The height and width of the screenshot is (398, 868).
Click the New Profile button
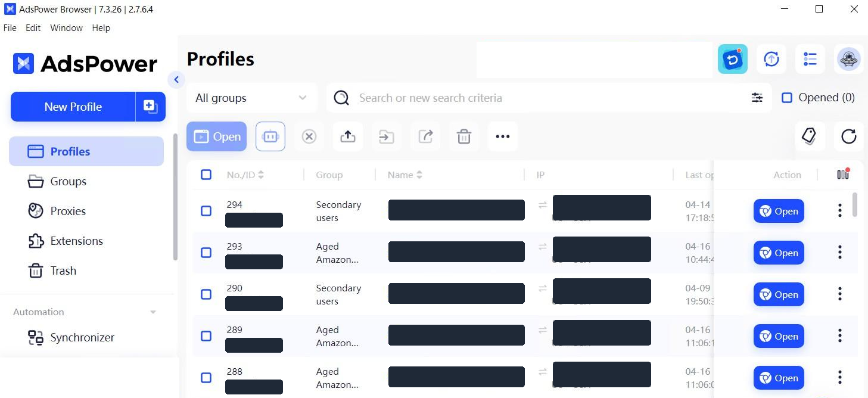[x=73, y=107]
